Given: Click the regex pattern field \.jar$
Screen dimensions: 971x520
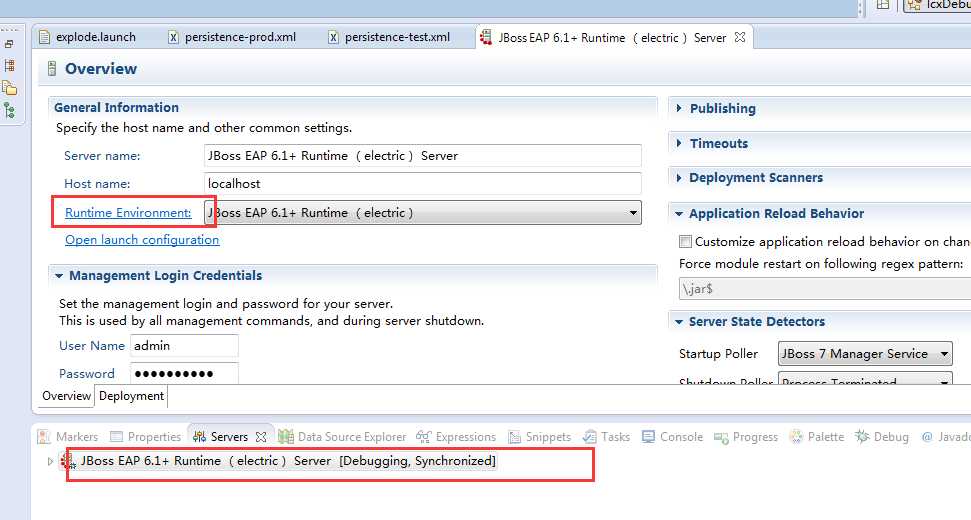Looking at the screenshot, I should tap(825, 289).
